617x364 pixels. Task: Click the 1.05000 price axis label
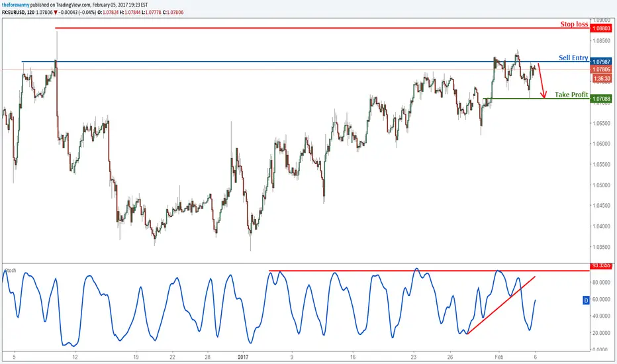pyautogui.click(x=602, y=185)
